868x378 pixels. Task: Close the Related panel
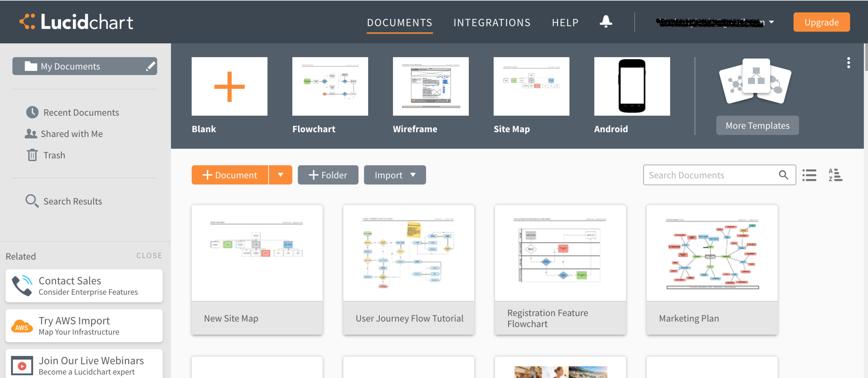[x=149, y=256]
